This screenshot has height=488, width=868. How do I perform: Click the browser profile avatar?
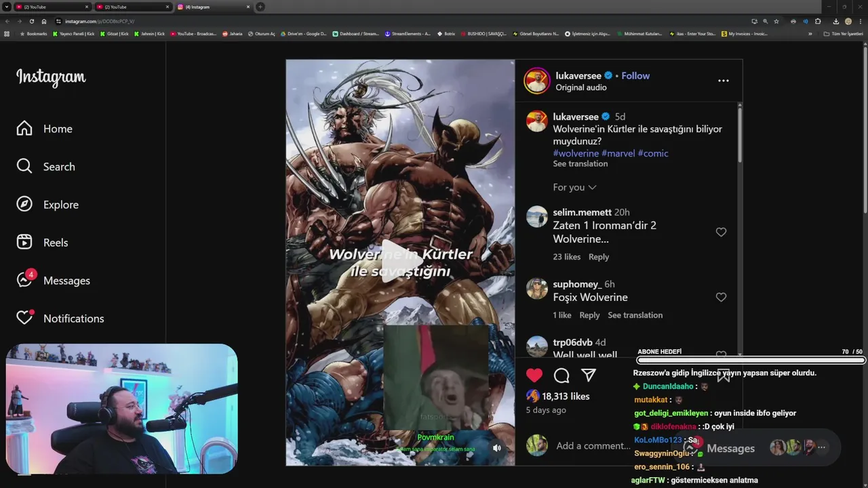[x=848, y=22]
